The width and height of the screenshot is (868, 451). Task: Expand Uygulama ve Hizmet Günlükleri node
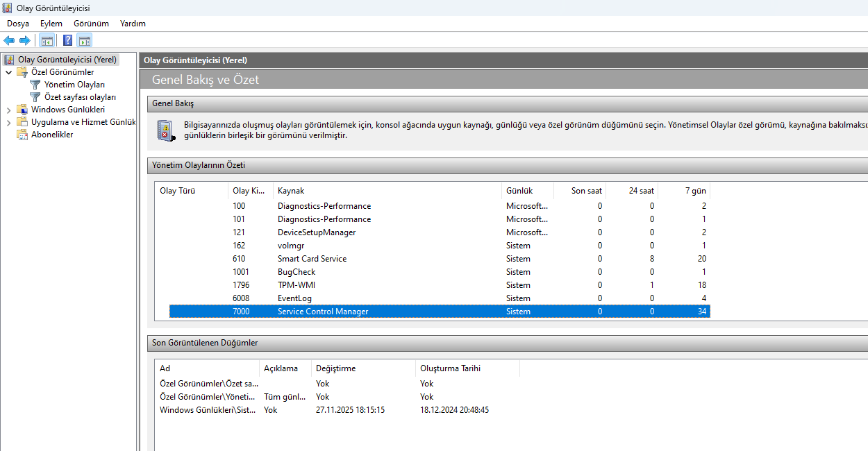point(8,122)
